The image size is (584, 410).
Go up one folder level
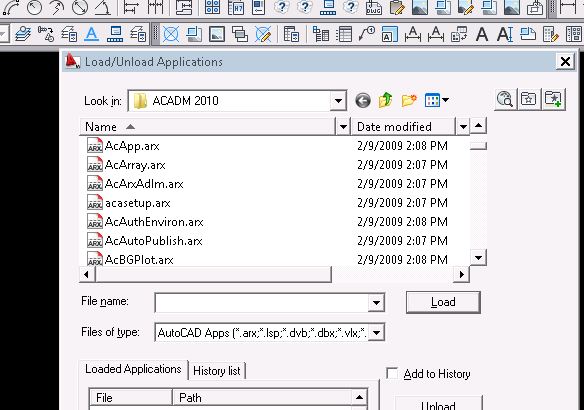385,100
